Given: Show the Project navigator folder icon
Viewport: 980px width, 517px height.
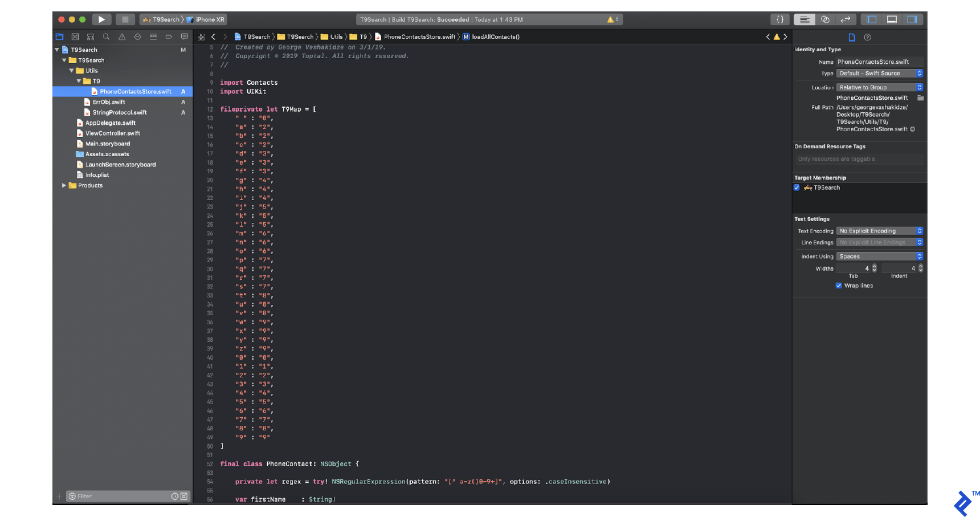Looking at the screenshot, I should tap(59, 36).
